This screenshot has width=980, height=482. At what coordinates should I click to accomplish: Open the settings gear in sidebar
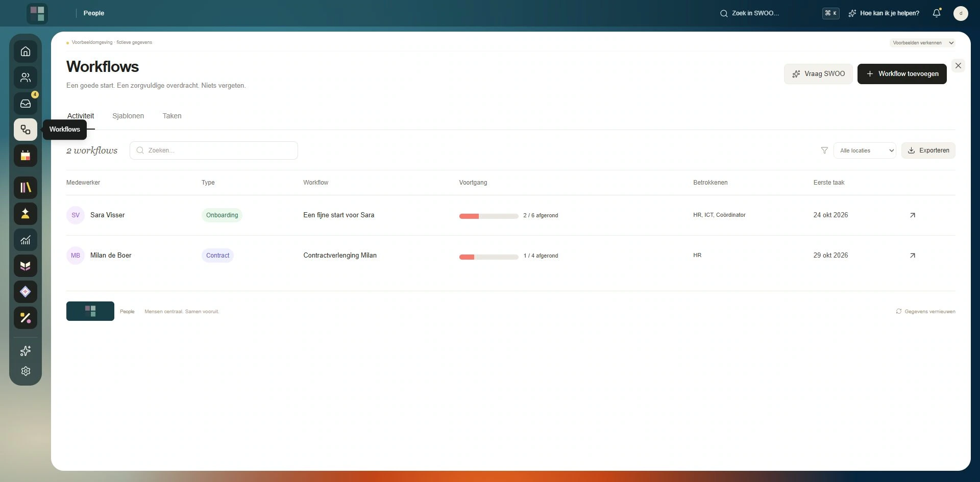[26, 371]
